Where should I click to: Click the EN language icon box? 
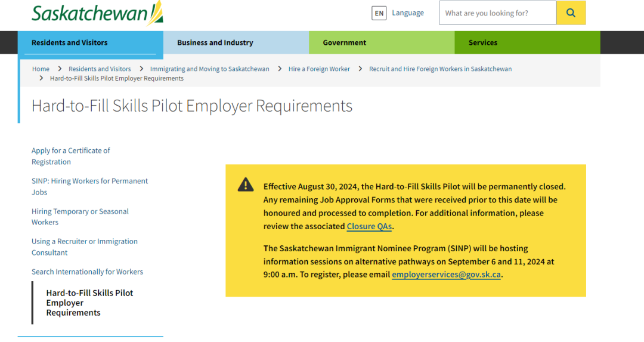[x=379, y=13]
